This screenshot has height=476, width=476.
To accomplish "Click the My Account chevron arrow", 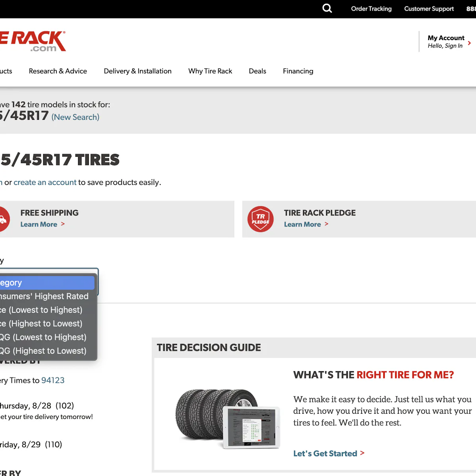I will pyautogui.click(x=470, y=42).
